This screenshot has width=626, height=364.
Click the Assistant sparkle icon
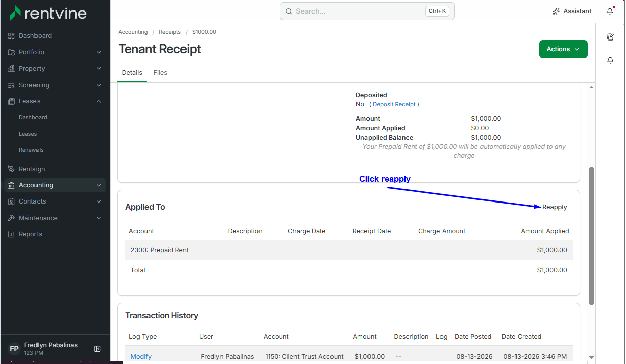coord(556,11)
